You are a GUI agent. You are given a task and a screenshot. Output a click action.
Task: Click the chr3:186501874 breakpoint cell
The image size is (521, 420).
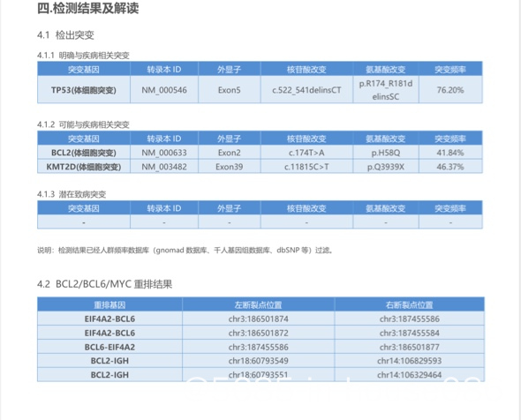[258, 319]
